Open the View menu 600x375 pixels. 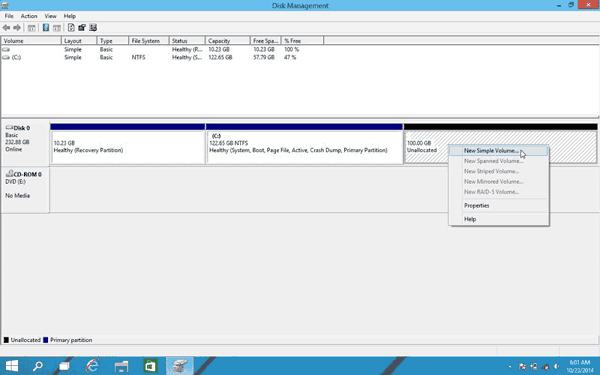(x=51, y=16)
